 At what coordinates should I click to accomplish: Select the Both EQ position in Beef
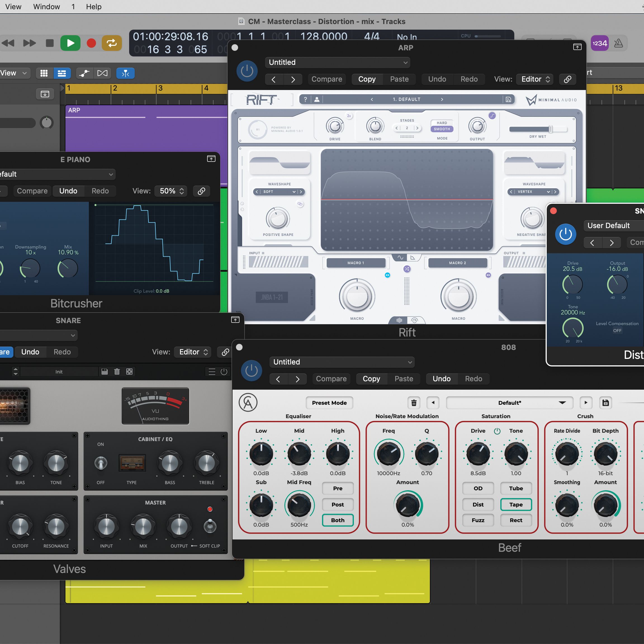pos(338,520)
